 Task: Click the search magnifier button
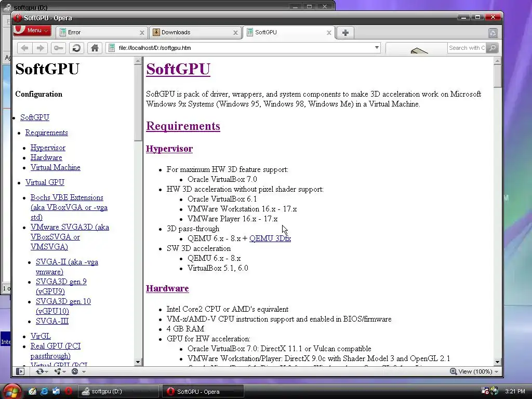493,48
